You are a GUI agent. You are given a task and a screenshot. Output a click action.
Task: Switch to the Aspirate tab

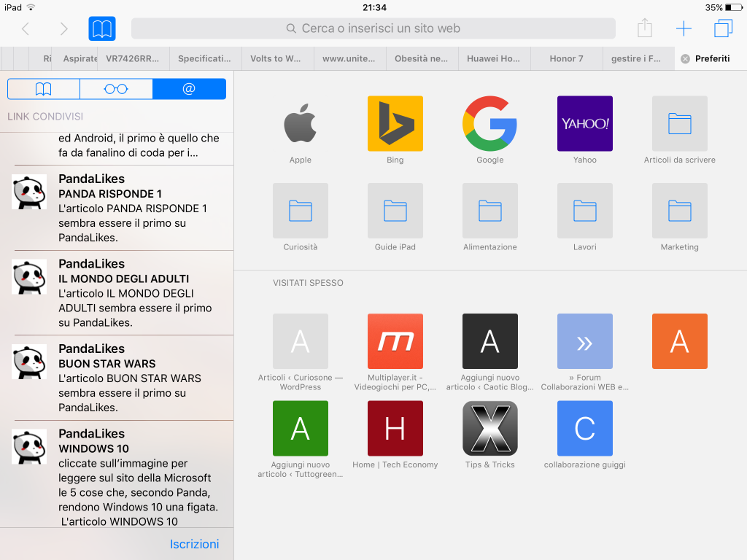click(76, 58)
